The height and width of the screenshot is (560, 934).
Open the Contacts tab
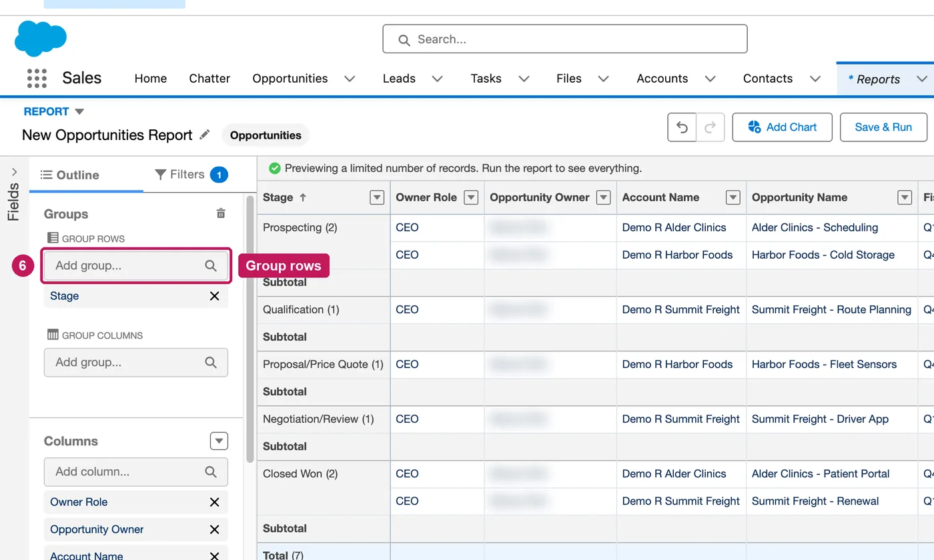tap(768, 79)
